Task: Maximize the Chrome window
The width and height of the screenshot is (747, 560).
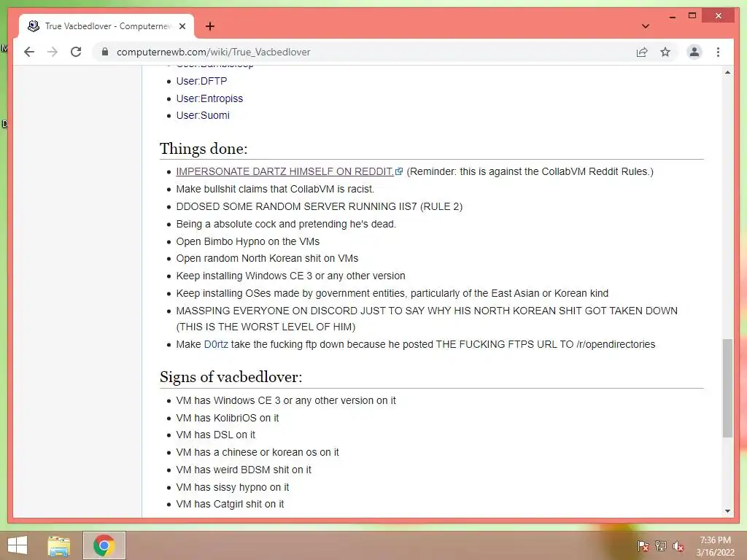Action: pos(692,16)
